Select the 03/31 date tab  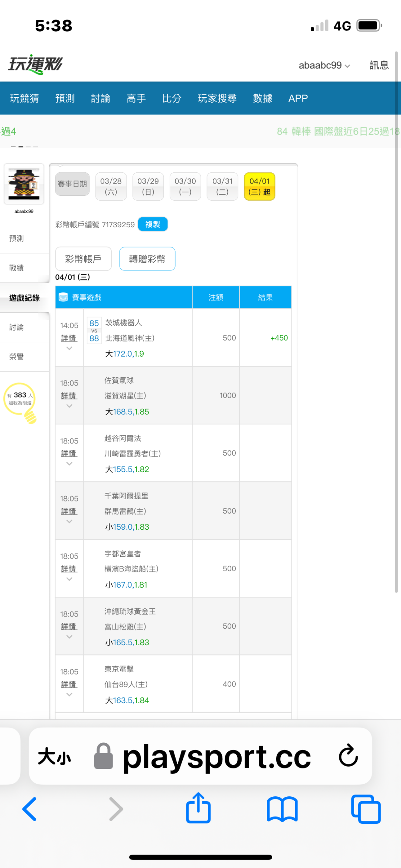click(222, 186)
